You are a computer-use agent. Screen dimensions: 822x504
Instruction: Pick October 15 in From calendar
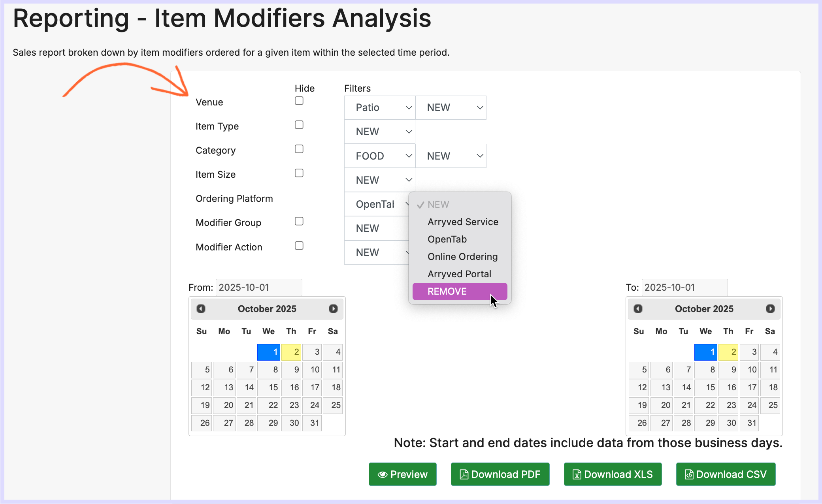(269, 387)
